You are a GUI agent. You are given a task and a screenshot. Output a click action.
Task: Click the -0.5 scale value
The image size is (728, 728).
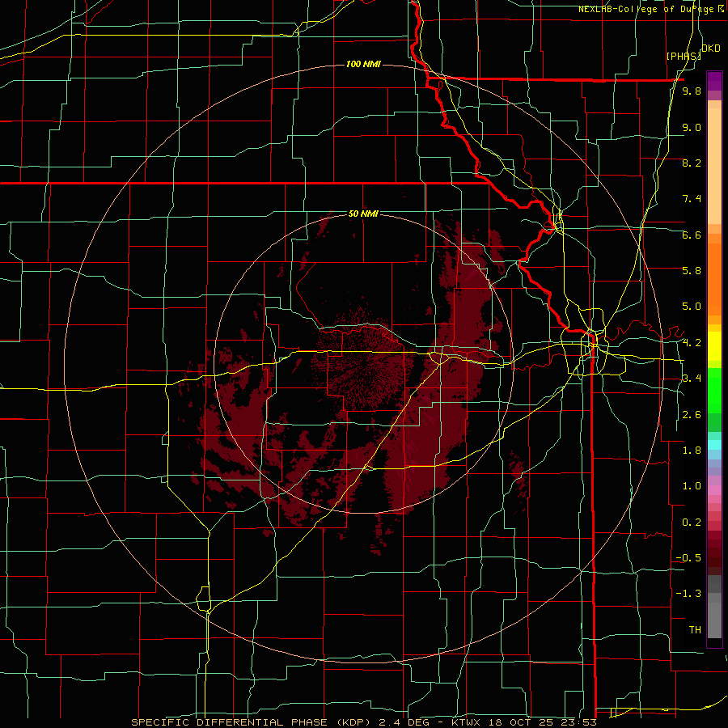[688, 558]
